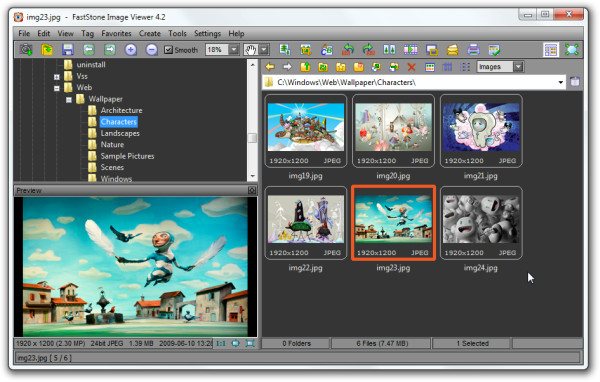Select the img19.jpg thumbnail
The image size is (600, 382).
click(306, 131)
